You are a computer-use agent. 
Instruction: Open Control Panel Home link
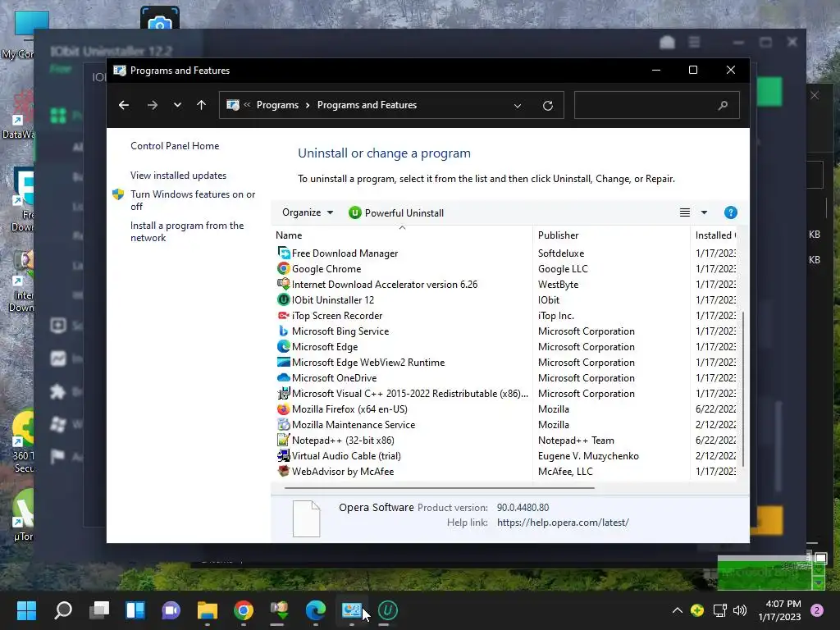[x=175, y=146]
